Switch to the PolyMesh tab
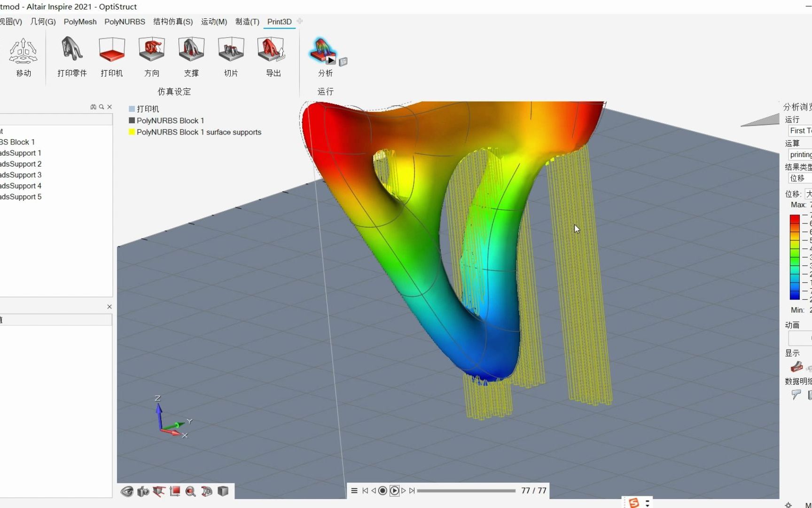Image resolution: width=812 pixels, height=508 pixels. (x=80, y=22)
